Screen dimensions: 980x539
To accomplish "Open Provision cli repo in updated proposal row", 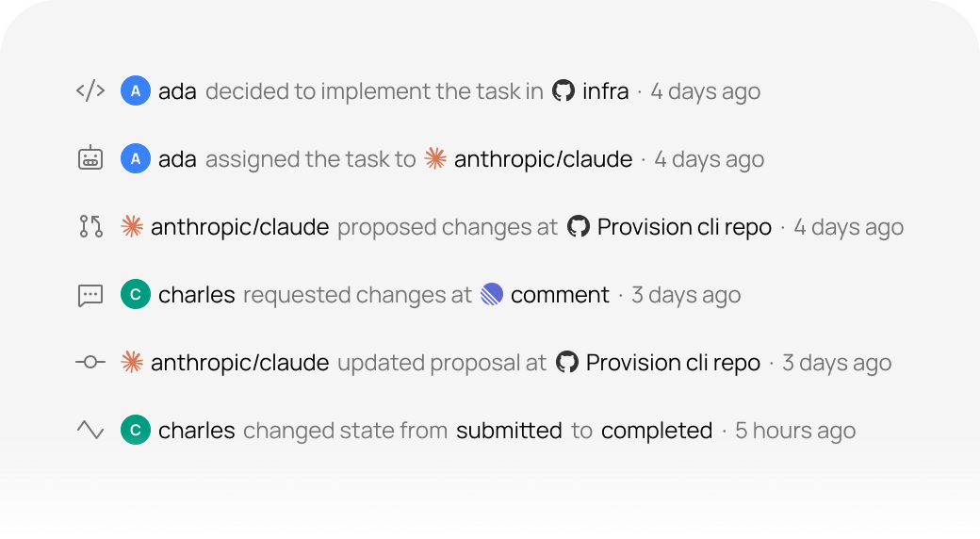I will (x=673, y=363).
